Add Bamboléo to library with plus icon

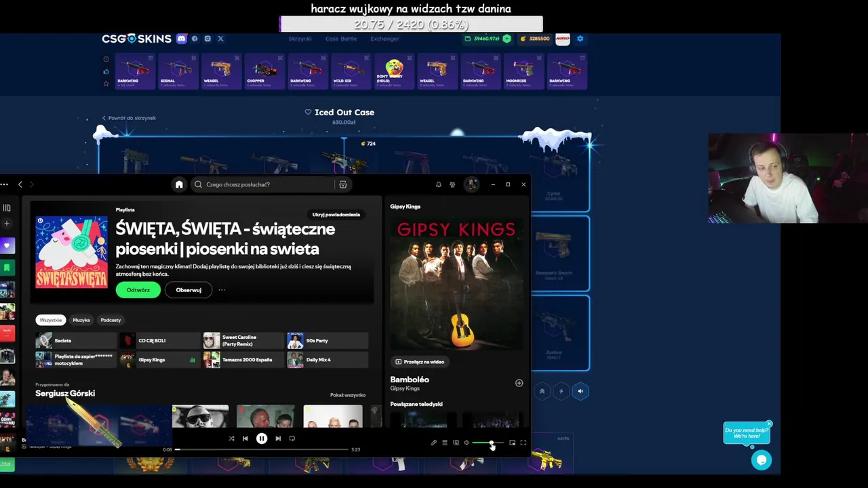click(x=519, y=383)
